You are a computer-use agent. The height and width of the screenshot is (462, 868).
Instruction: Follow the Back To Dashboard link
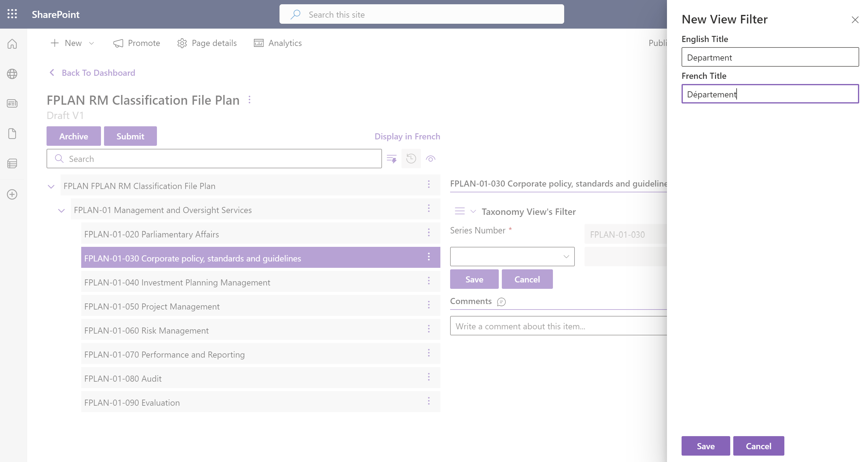coord(98,73)
